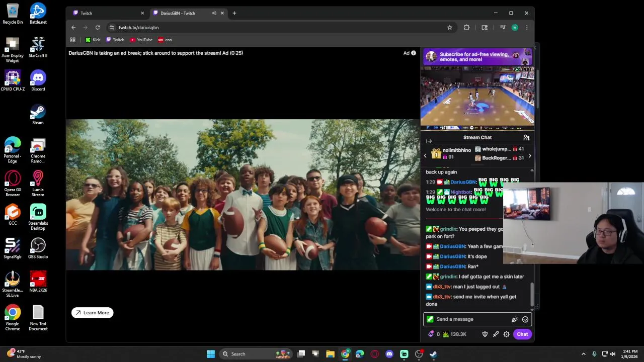Open Chrome extensions puzzle icon
Viewport: 644px width, 362px height.
466,28
